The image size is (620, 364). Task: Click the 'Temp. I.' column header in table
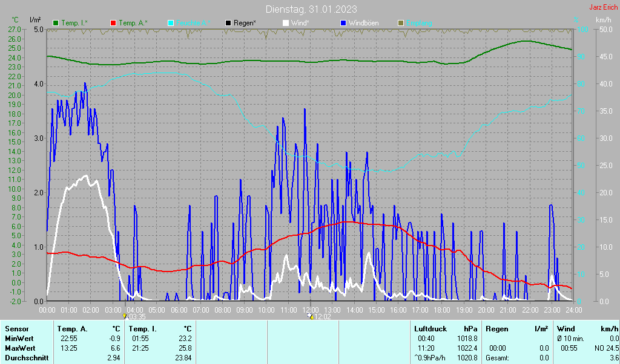point(142,329)
